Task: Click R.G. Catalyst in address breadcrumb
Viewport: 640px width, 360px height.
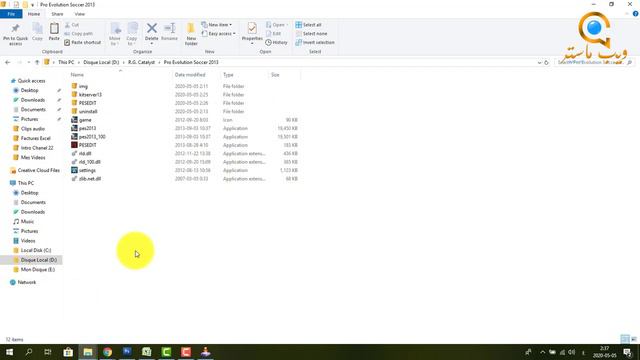Action: click(141, 62)
